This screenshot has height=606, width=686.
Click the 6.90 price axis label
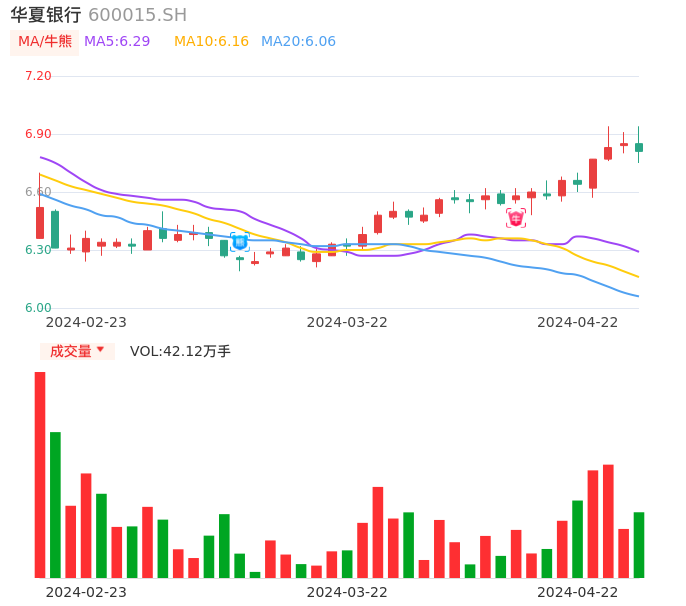[x=38, y=134]
